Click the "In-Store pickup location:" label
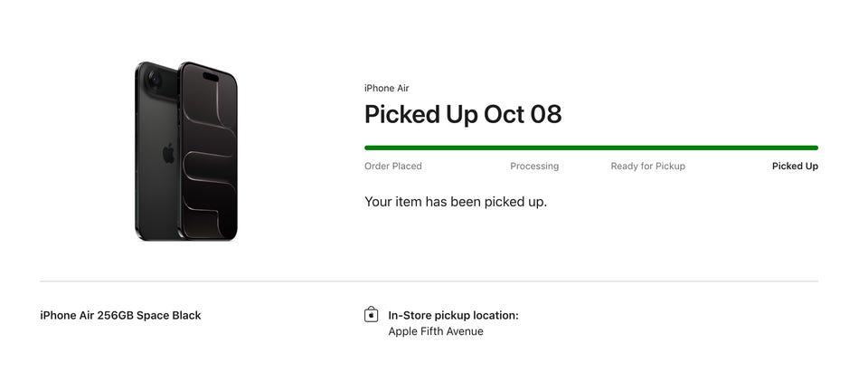The height and width of the screenshot is (372, 868). (x=453, y=316)
